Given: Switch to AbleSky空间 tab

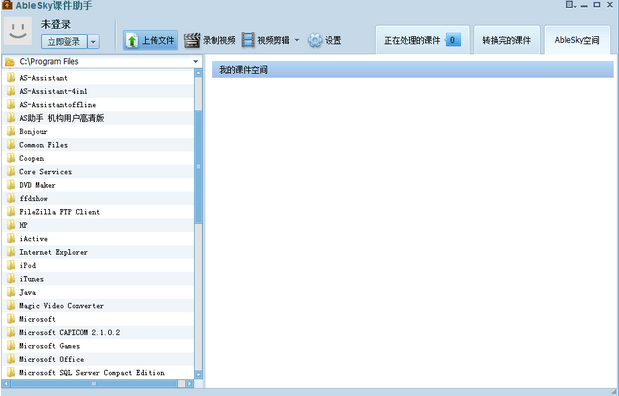Looking at the screenshot, I should click(577, 40).
